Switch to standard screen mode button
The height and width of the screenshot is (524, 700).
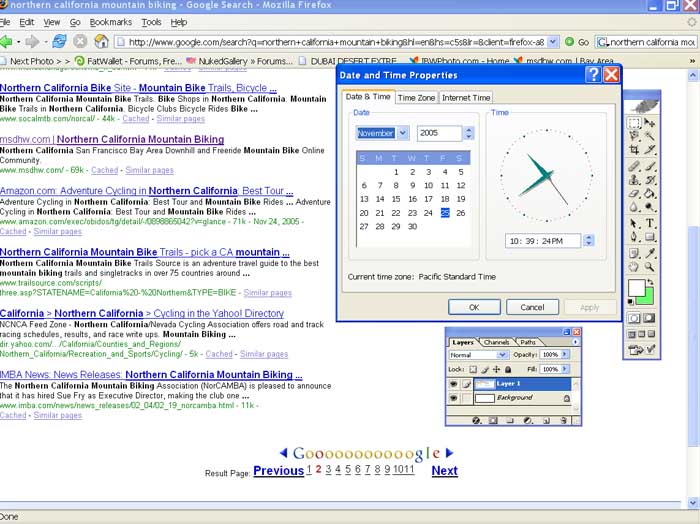click(633, 334)
